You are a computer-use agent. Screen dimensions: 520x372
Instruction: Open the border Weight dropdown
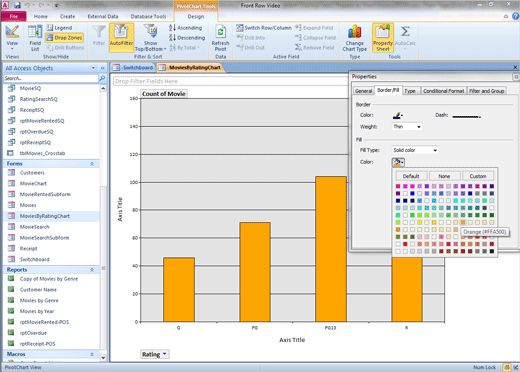pyautogui.click(x=407, y=127)
